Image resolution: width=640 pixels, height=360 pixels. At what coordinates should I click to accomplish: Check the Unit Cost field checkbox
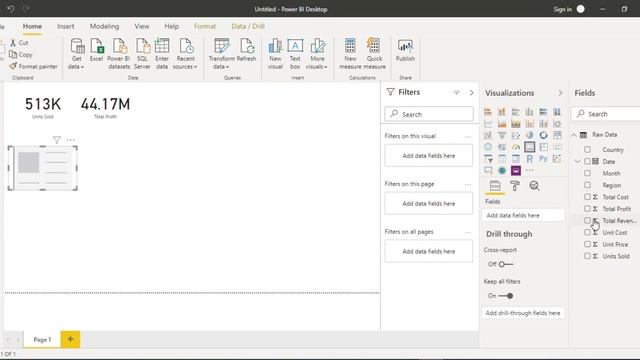pyautogui.click(x=587, y=233)
